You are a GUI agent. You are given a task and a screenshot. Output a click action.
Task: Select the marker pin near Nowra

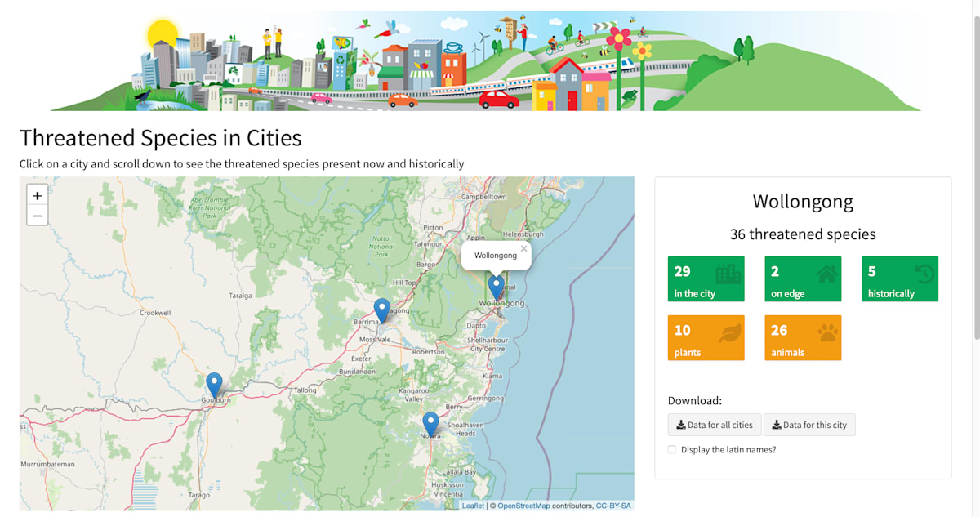point(430,420)
